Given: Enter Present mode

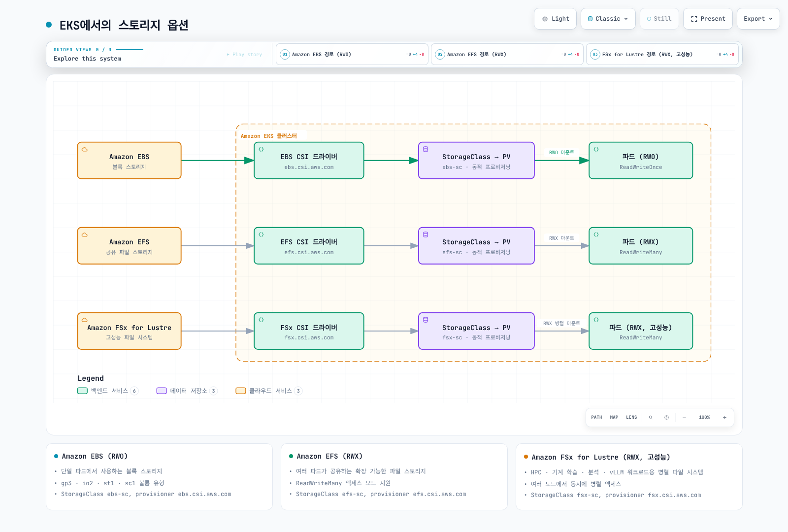Looking at the screenshot, I should click(708, 19).
